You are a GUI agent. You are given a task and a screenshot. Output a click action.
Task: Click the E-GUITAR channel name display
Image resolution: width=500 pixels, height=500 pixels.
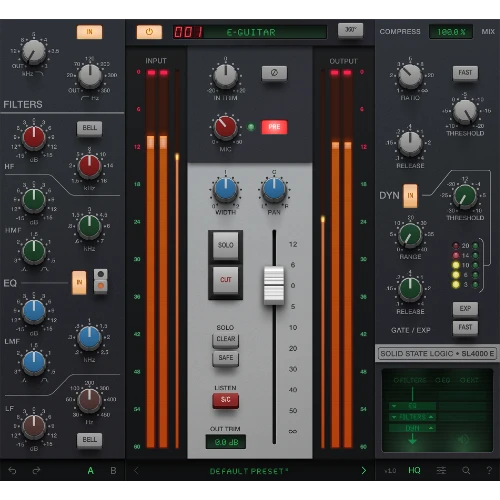tap(265, 32)
